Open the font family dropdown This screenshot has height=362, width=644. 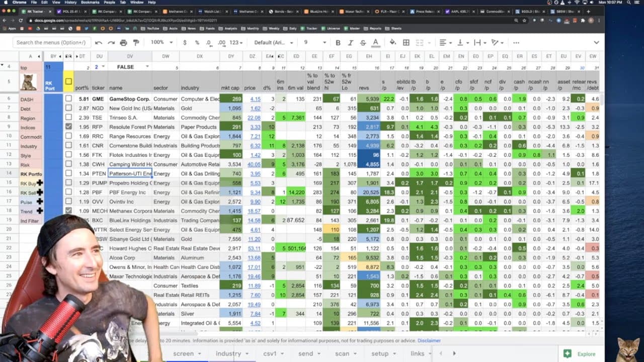(x=274, y=43)
